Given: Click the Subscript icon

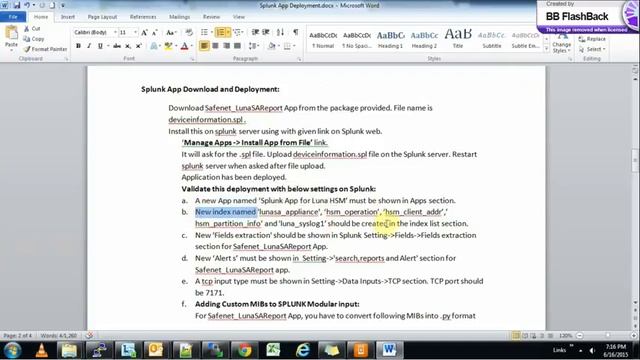Looking at the screenshot, I should click(128, 46).
